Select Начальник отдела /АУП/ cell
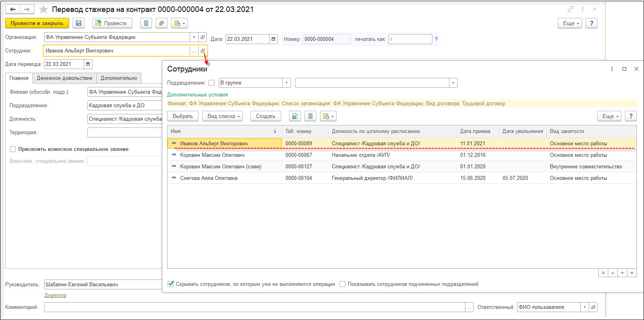 (x=392, y=155)
